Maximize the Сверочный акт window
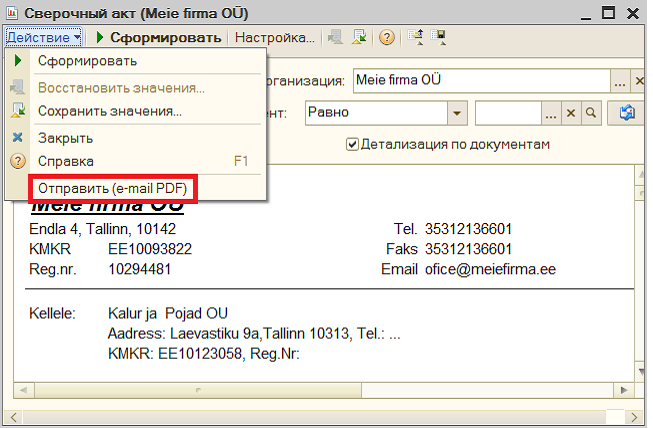The height and width of the screenshot is (428, 653). click(x=608, y=12)
